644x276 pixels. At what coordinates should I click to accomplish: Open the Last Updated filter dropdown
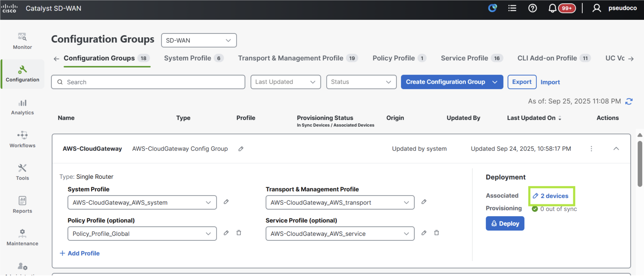tap(286, 82)
